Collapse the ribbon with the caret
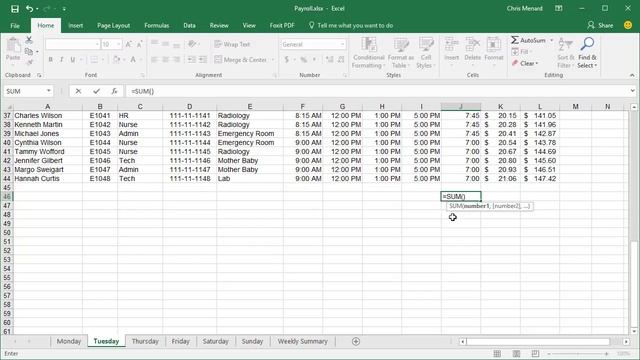Screen dimensions: 640x360 tap(632, 75)
